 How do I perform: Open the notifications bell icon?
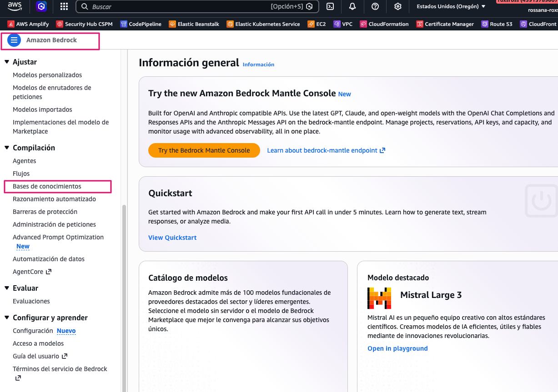pyautogui.click(x=352, y=7)
